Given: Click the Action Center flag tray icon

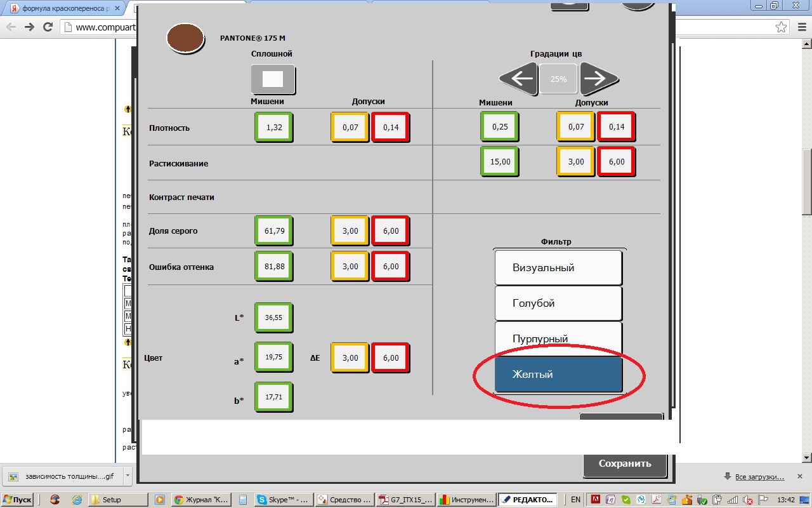Looking at the screenshot, I should [x=764, y=500].
